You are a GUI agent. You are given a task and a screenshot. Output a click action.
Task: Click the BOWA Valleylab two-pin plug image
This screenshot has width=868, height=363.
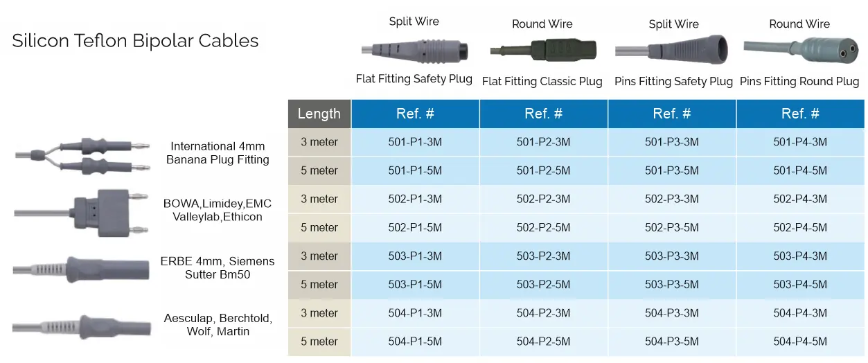point(83,211)
